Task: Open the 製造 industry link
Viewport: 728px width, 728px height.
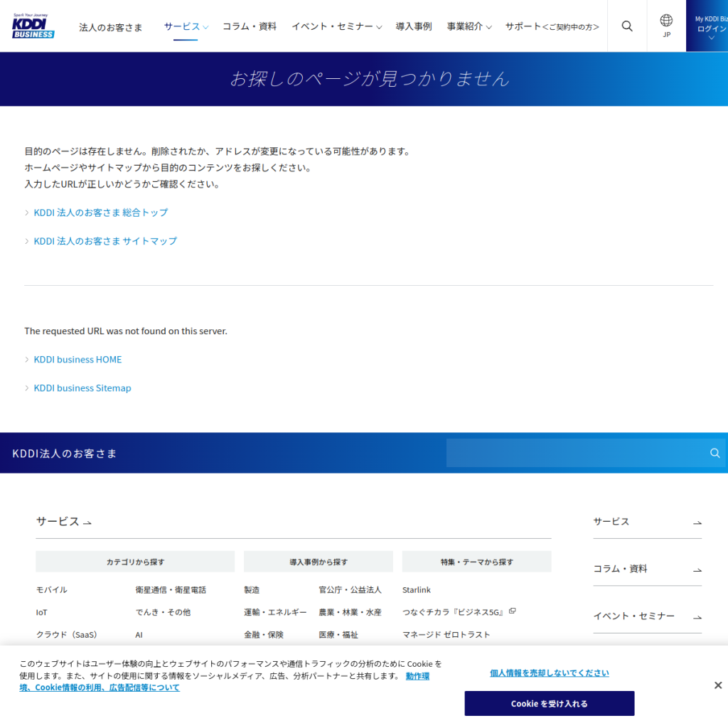Action: point(252,590)
